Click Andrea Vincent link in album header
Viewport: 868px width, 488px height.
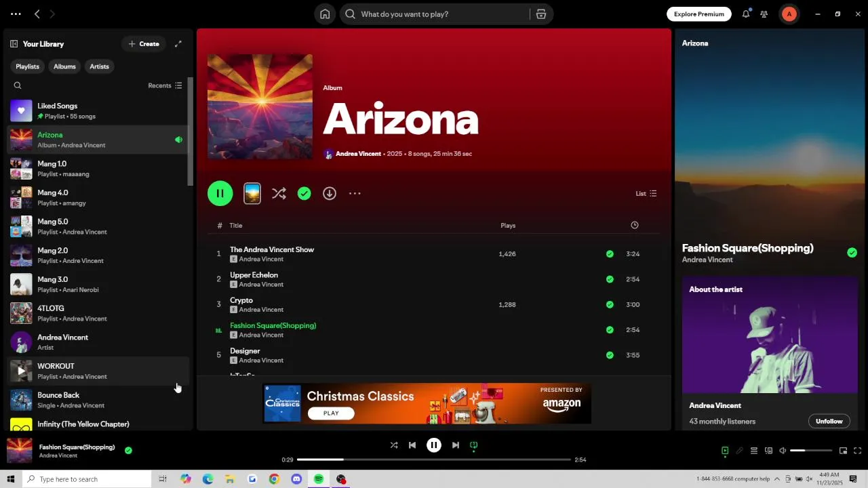358,154
